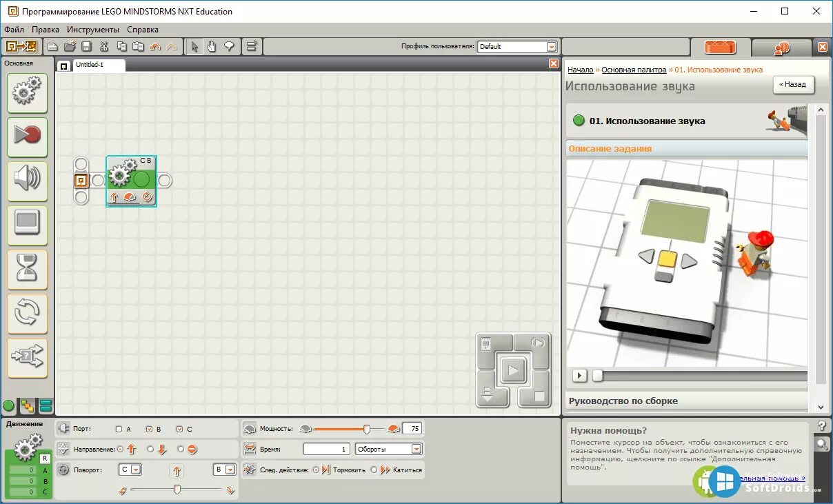Open the Custom palette tab

46,406
